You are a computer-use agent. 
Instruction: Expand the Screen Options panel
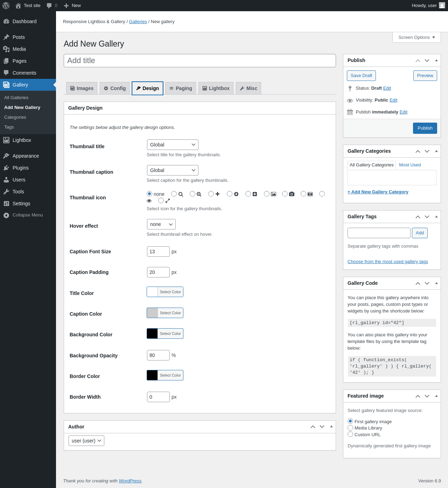pos(416,37)
